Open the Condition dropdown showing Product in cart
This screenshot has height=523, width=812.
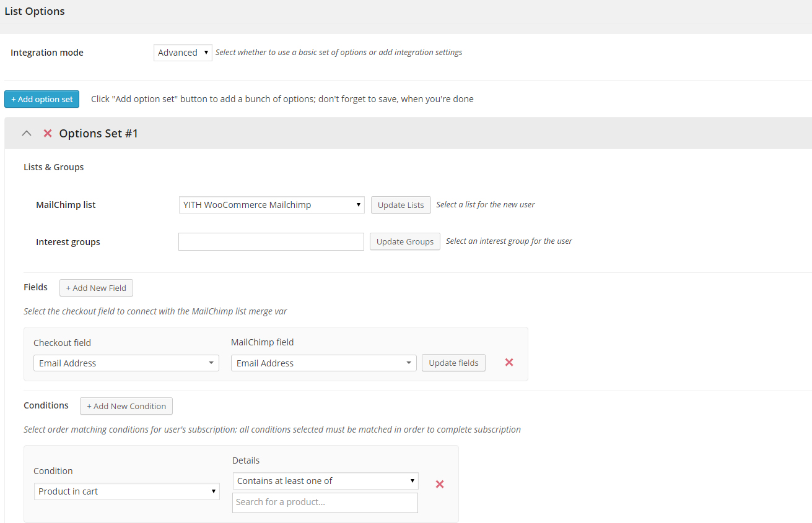click(126, 491)
